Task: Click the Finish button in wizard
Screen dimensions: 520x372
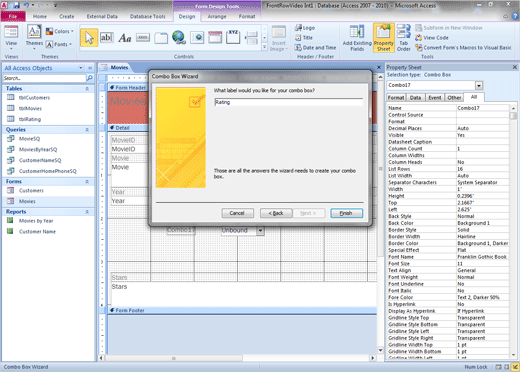Action: 346,213
